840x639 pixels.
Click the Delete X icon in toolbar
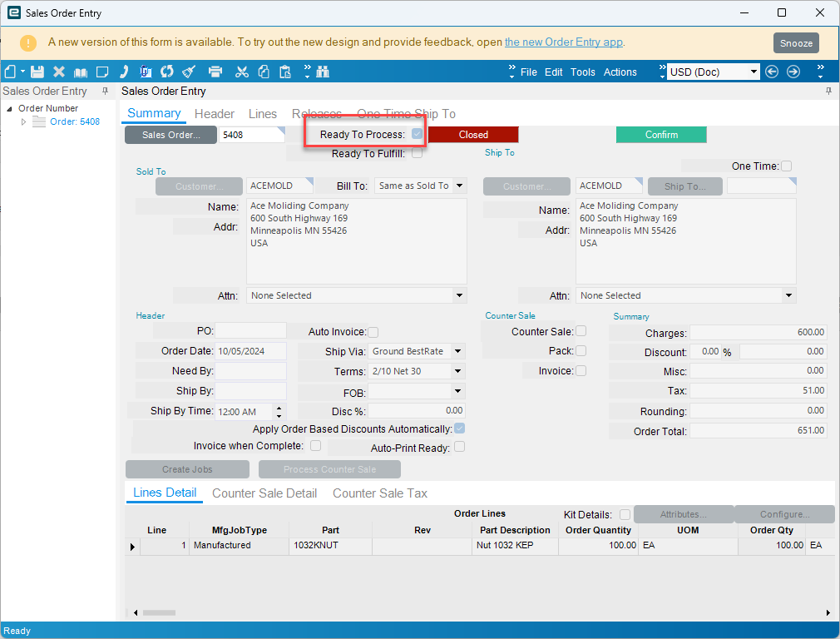(x=59, y=72)
